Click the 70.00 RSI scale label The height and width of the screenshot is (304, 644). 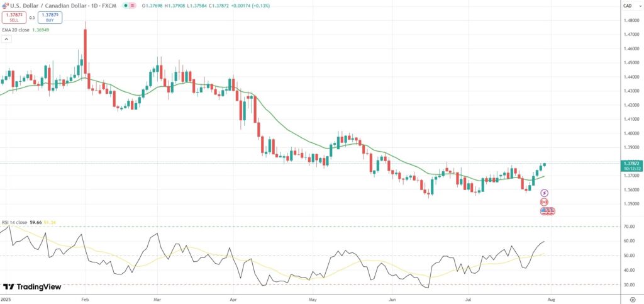pos(629,227)
